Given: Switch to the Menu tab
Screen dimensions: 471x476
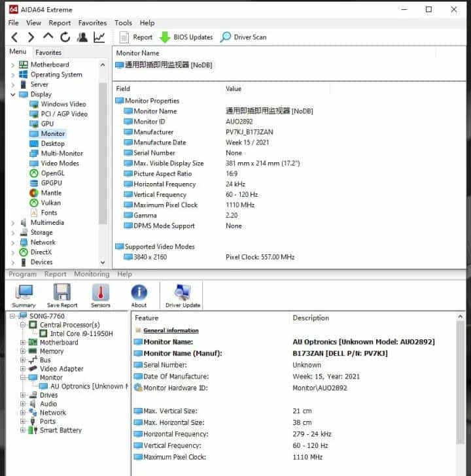Looking at the screenshot, I should coord(18,52).
